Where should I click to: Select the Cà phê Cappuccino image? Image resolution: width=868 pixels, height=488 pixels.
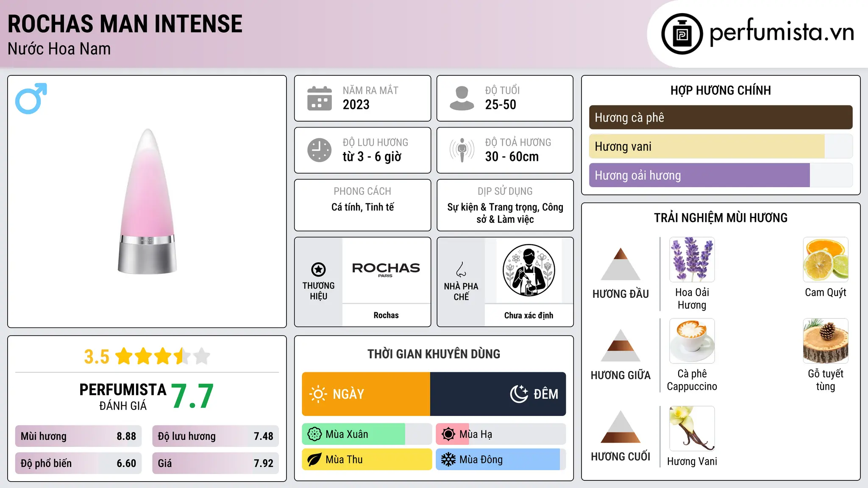(692, 341)
